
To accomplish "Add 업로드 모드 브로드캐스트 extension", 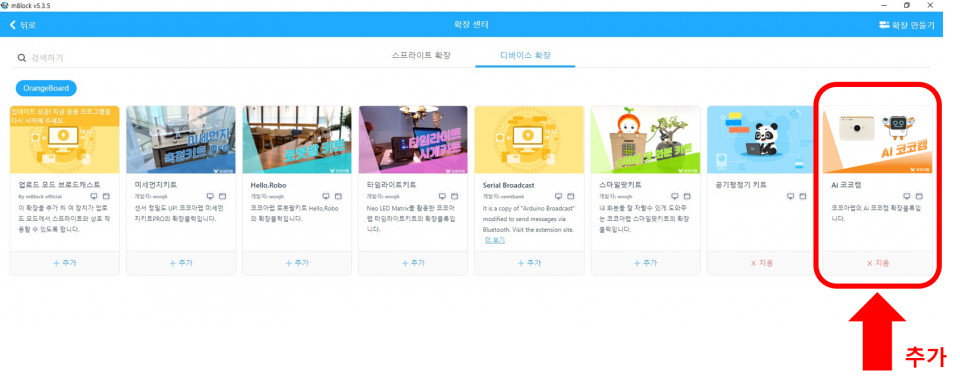I will point(65,263).
